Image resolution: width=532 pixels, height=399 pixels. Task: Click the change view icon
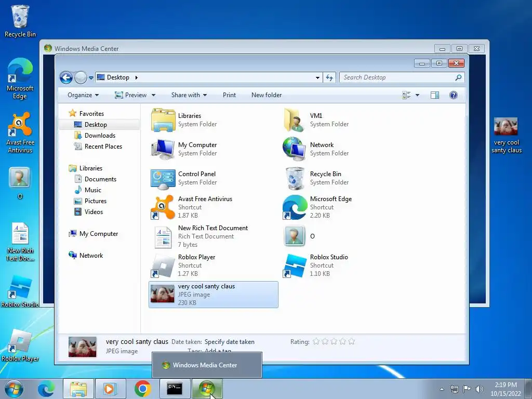406,95
